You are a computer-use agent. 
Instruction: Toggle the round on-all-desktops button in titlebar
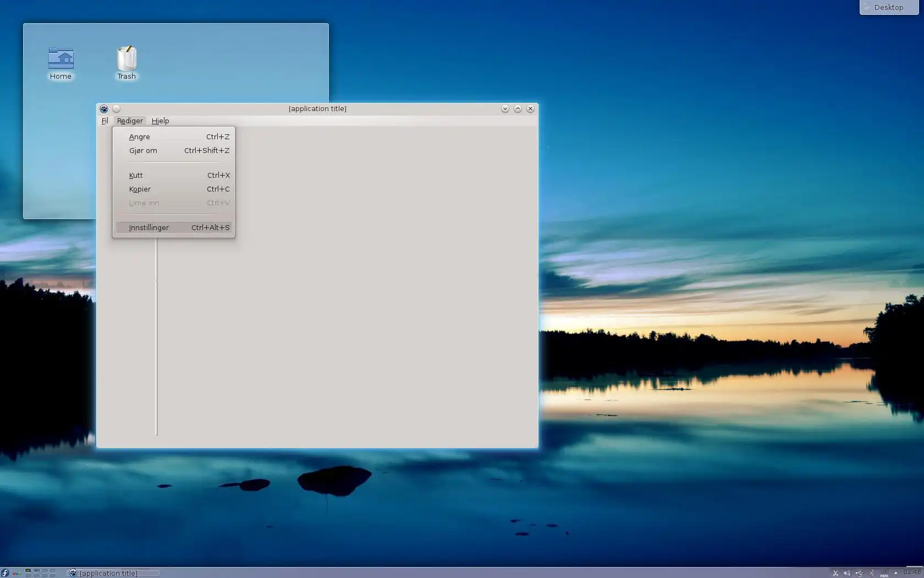[x=116, y=109]
